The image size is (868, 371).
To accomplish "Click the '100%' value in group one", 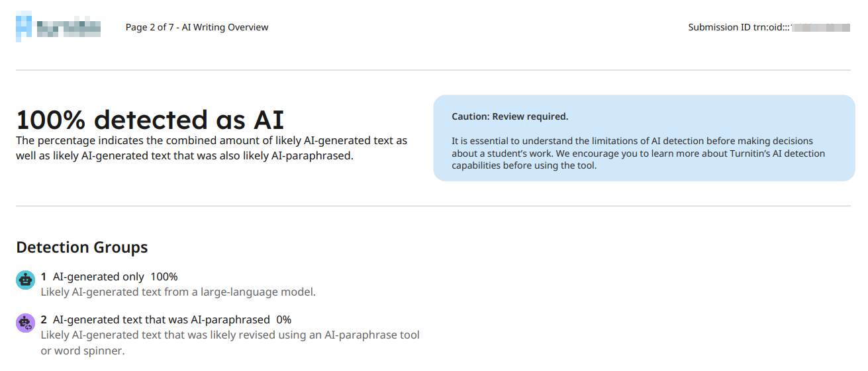I will [x=164, y=276].
